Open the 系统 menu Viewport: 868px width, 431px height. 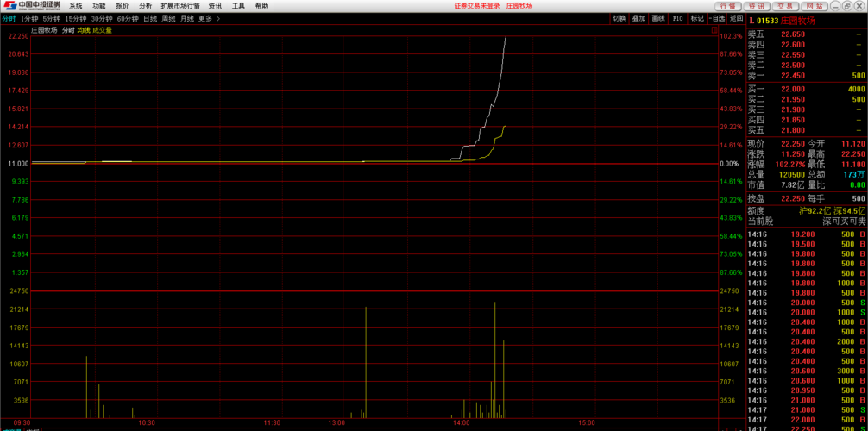click(x=75, y=6)
